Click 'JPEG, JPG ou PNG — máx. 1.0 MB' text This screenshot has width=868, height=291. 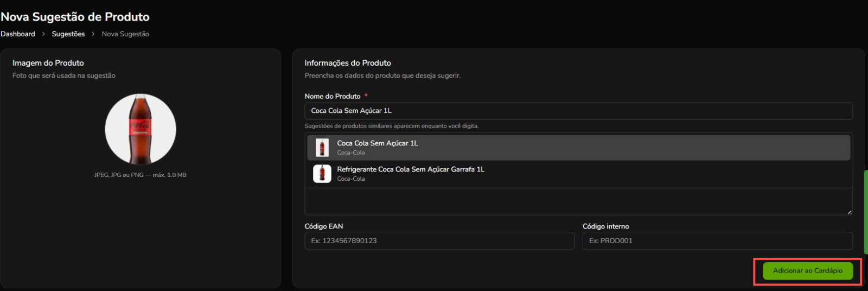pos(141,175)
